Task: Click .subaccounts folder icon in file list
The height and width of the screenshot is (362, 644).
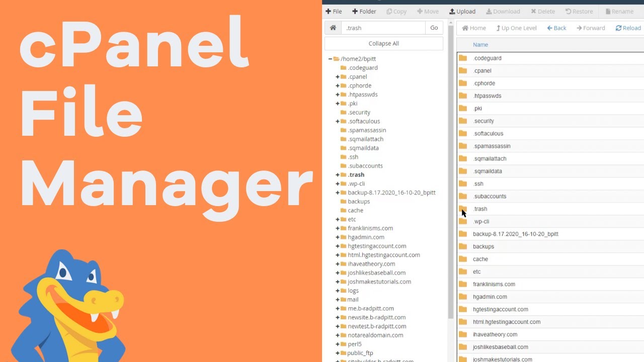Action: (x=463, y=197)
